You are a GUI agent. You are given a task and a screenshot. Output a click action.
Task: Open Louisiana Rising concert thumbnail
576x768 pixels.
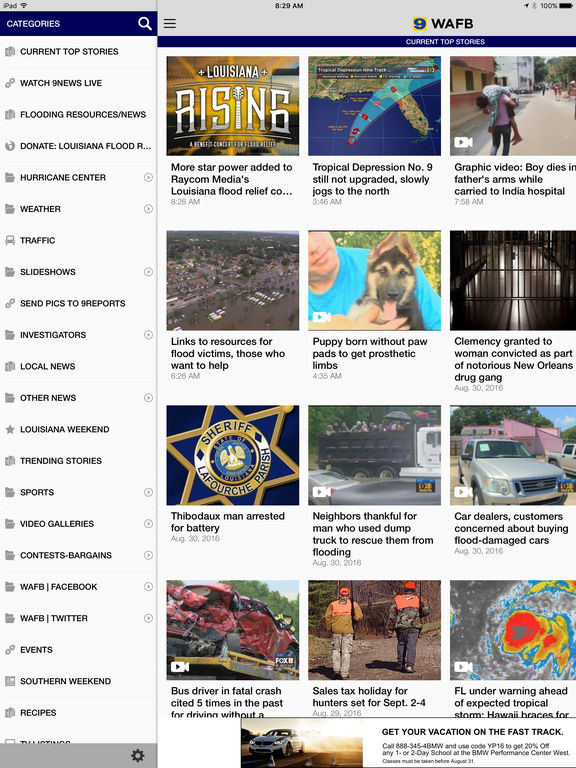tap(233, 106)
